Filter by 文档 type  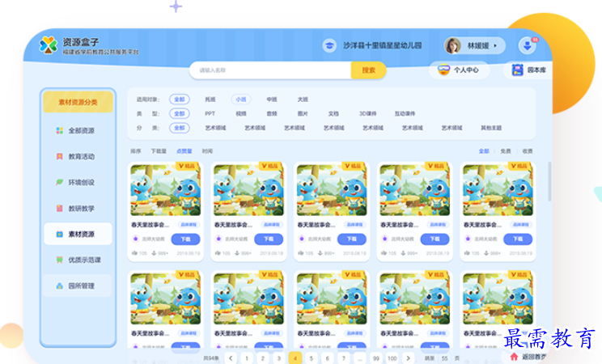[333, 114]
